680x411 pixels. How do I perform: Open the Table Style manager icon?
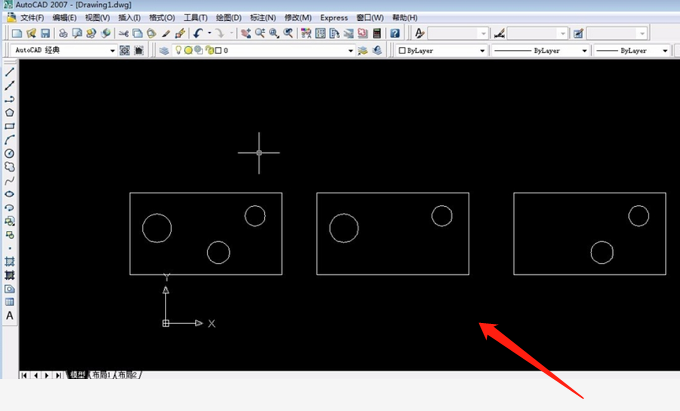click(x=578, y=33)
